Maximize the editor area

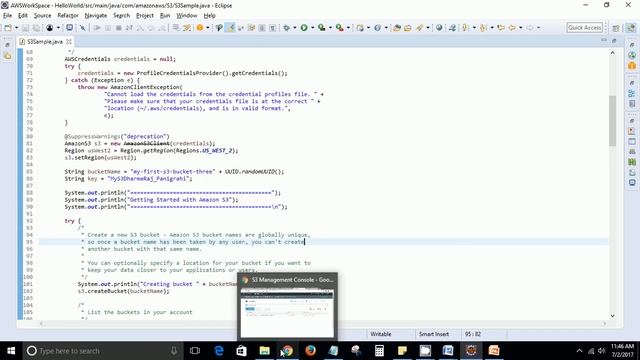point(614,40)
